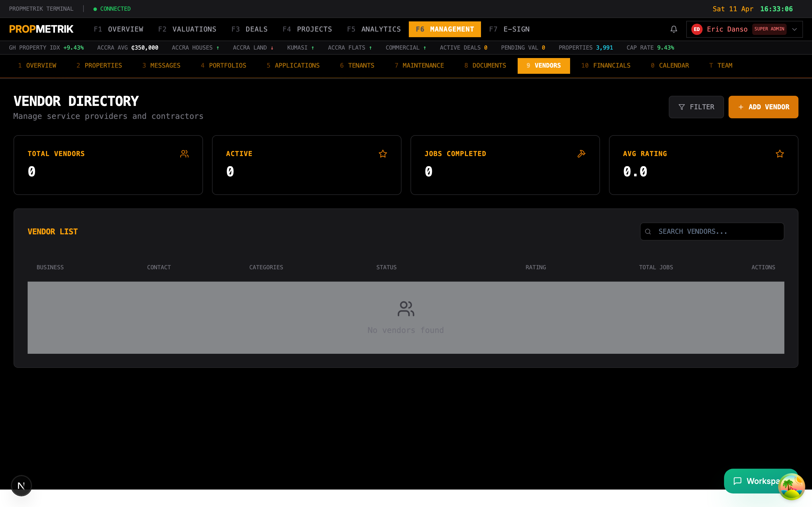Image resolution: width=812 pixels, height=507 pixels.
Task: Click the Active card star icon
Action: coord(383,154)
